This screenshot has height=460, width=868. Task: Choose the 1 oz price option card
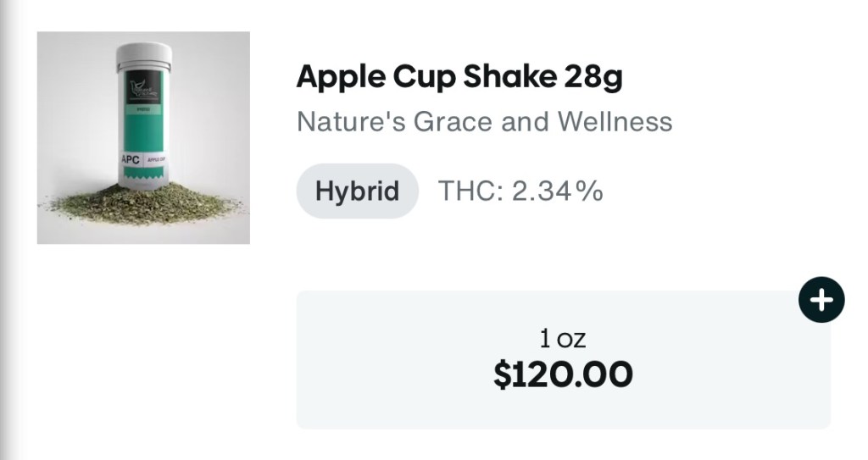(x=563, y=359)
